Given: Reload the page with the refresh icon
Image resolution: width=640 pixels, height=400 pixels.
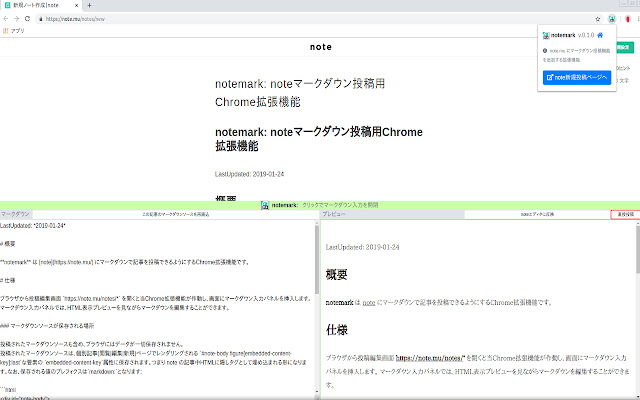Looking at the screenshot, I should (x=27, y=19).
